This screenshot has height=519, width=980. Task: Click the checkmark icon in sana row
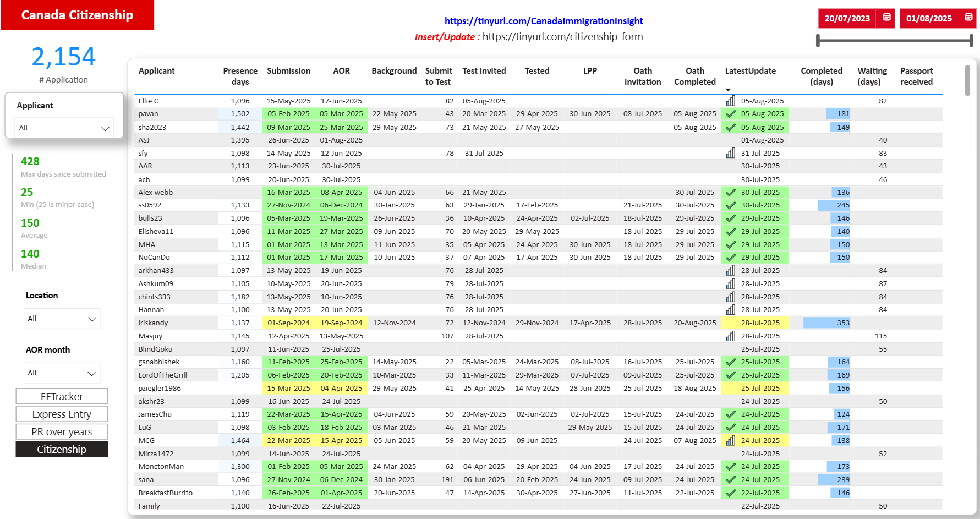click(731, 480)
